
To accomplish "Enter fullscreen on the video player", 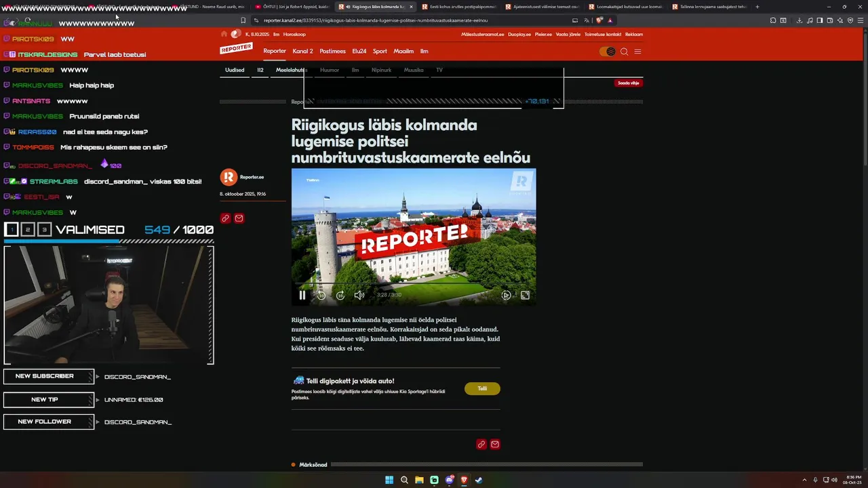I will tap(525, 295).
